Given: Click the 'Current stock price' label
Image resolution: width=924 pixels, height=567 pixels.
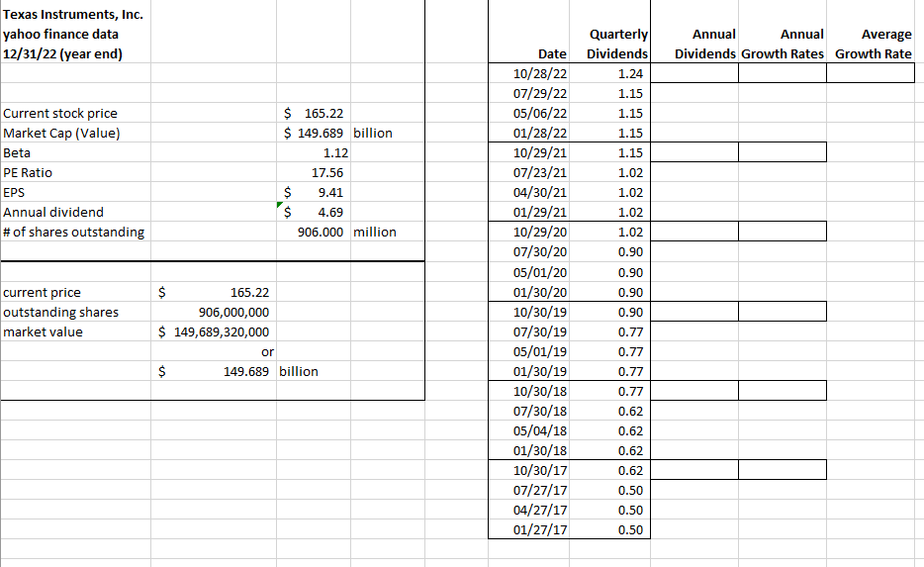Looking at the screenshot, I should click(x=60, y=113).
